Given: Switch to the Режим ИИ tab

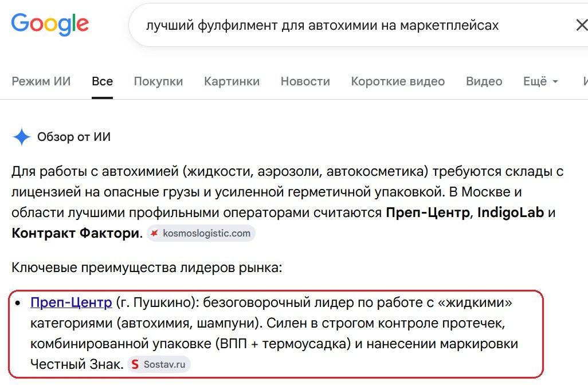Looking at the screenshot, I should [x=41, y=81].
